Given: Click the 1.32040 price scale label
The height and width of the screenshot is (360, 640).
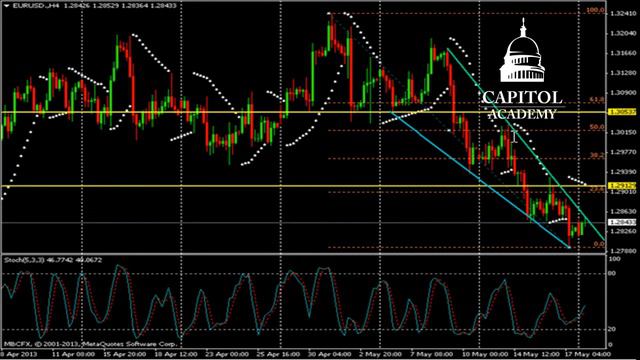Looking at the screenshot, I should tap(623, 33).
